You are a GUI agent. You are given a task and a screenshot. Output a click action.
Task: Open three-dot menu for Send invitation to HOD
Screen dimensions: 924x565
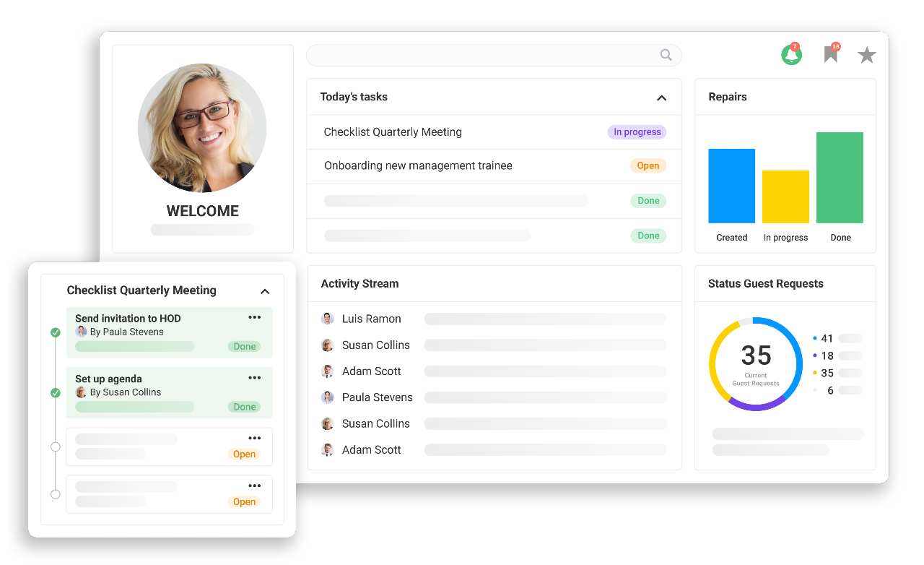coord(254,317)
